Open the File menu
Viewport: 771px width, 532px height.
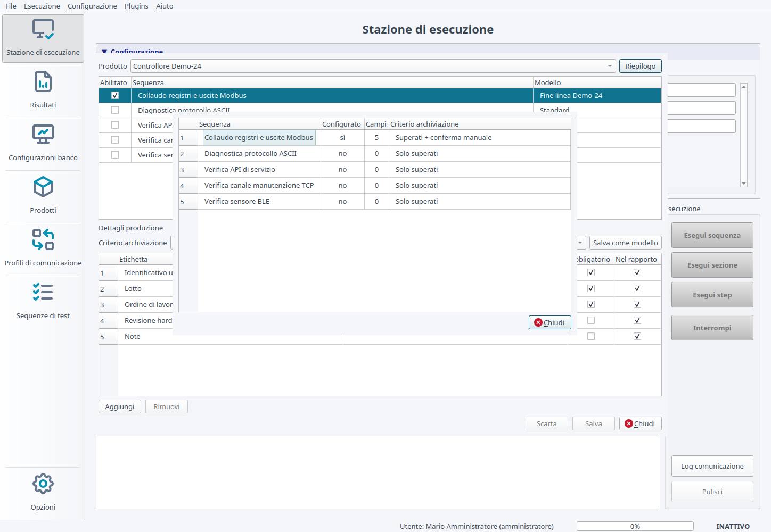coord(11,6)
